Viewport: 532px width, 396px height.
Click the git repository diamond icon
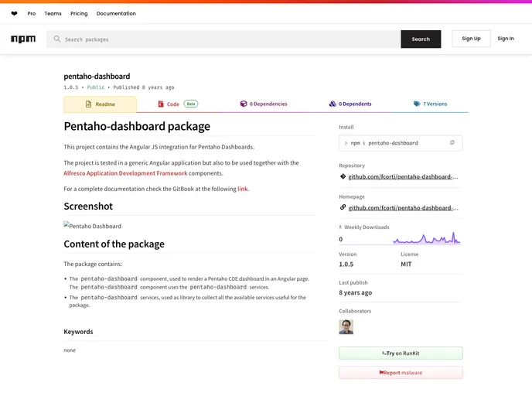tap(343, 176)
